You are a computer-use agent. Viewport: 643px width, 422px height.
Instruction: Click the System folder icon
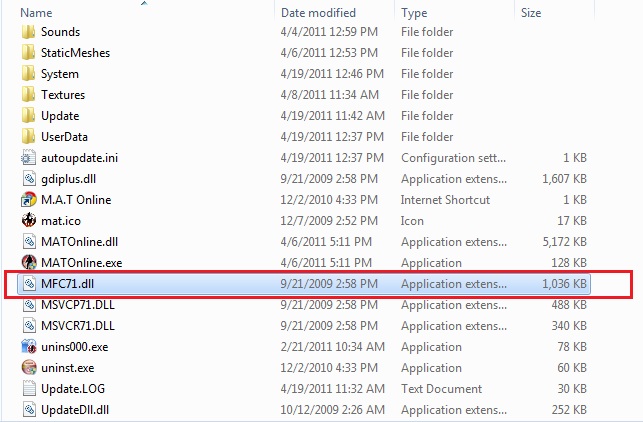pyautogui.click(x=28, y=74)
